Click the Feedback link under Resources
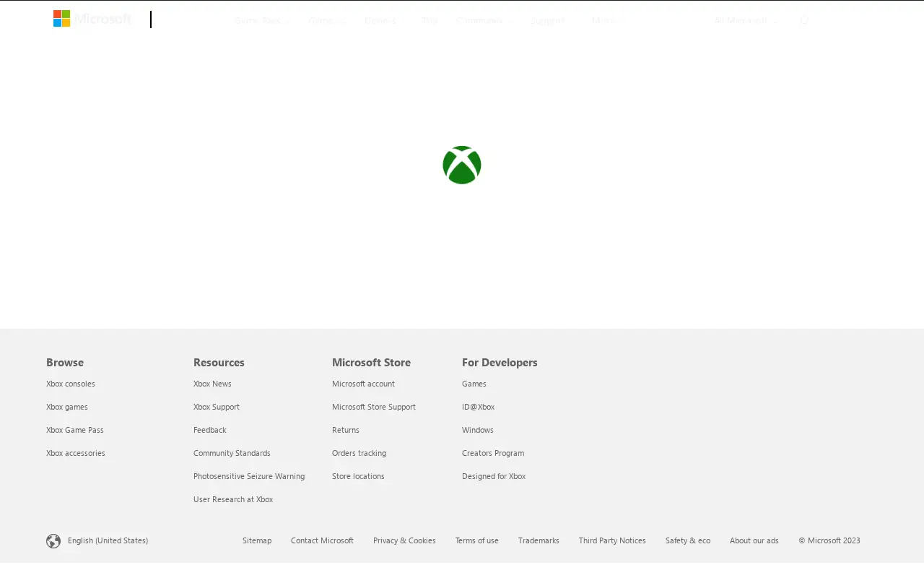 [210, 430]
